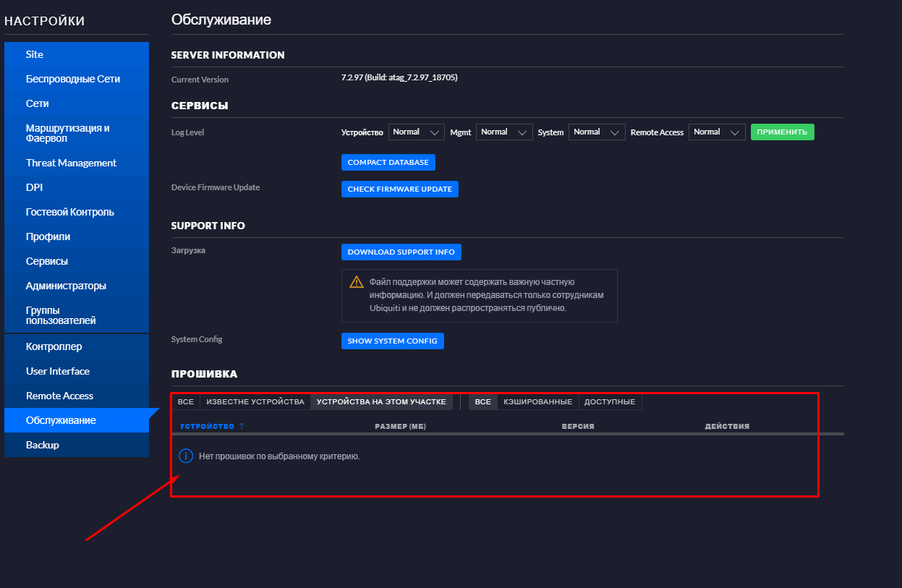Image resolution: width=902 pixels, height=588 pixels.
Task: Select the first ВСЕ device filter tab
Action: tap(186, 401)
